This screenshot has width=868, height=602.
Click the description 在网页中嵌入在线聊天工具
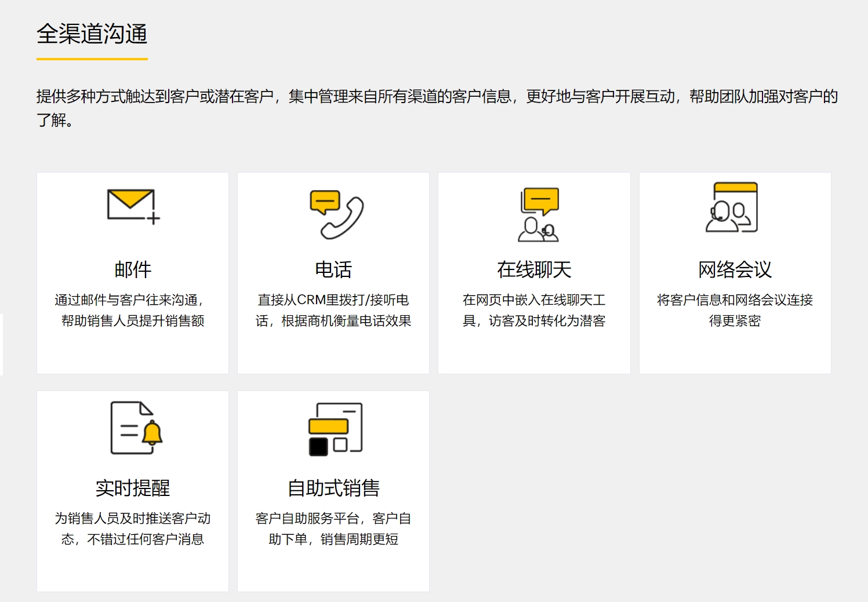534,310
